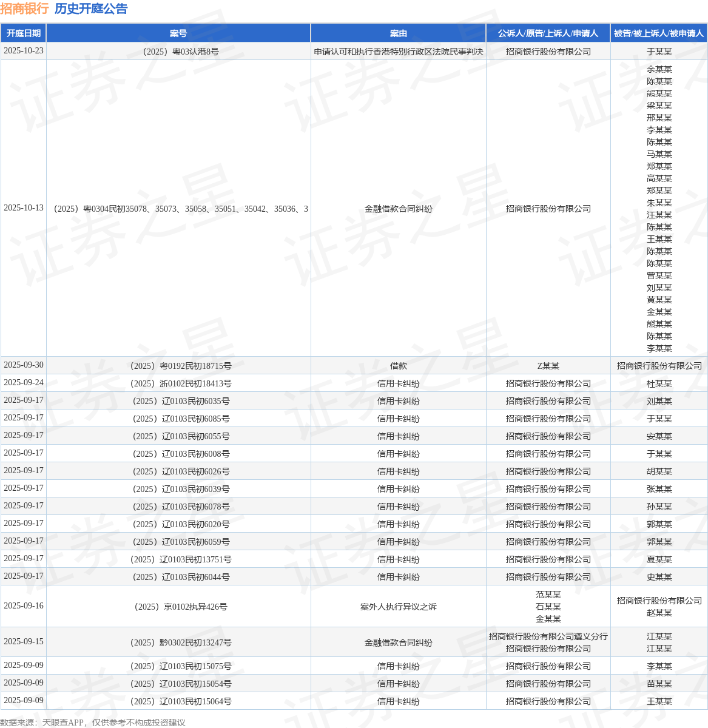Click defendant name 孙某某

pos(659,507)
